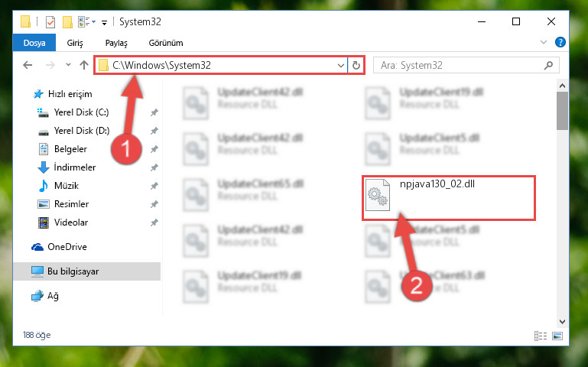Switch to large icons view layout
Screen dimensions: 588x367
coord(557,336)
